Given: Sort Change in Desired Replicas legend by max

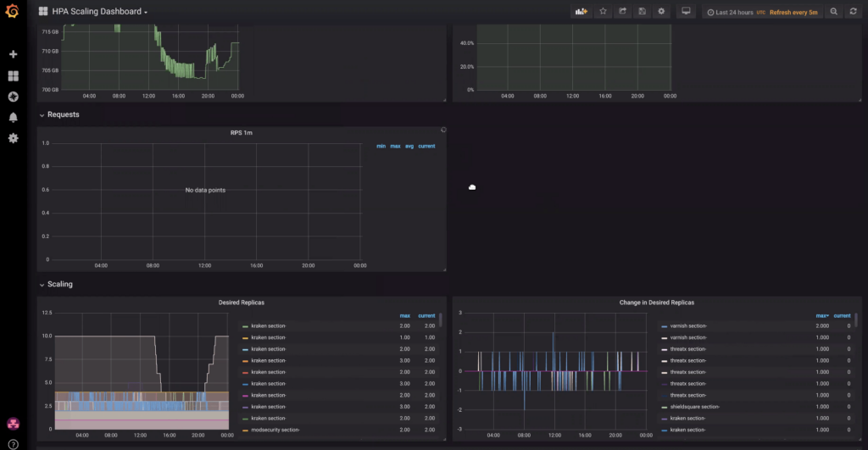Looking at the screenshot, I should 822,316.
